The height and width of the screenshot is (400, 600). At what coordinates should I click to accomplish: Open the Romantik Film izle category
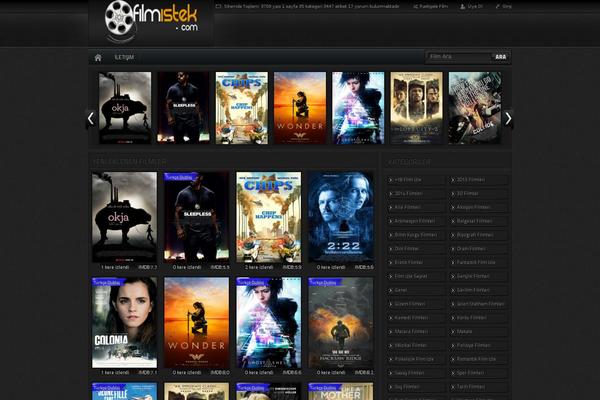point(478,359)
